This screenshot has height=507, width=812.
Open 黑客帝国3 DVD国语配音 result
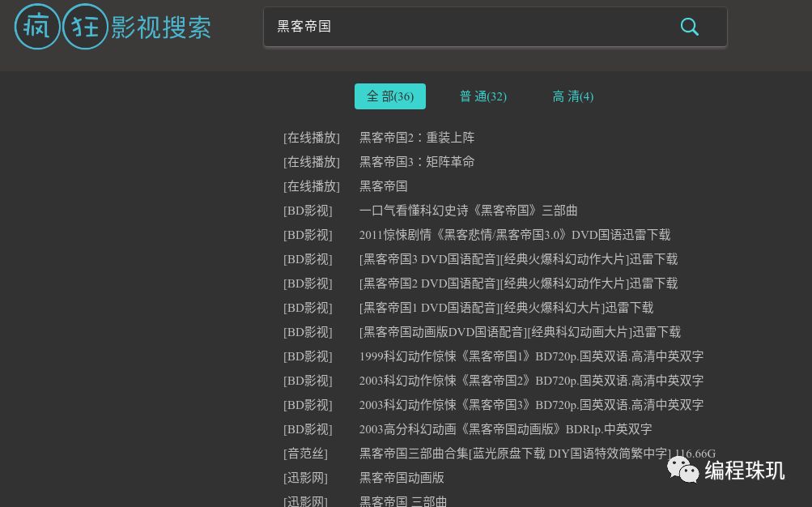coord(518,259)
